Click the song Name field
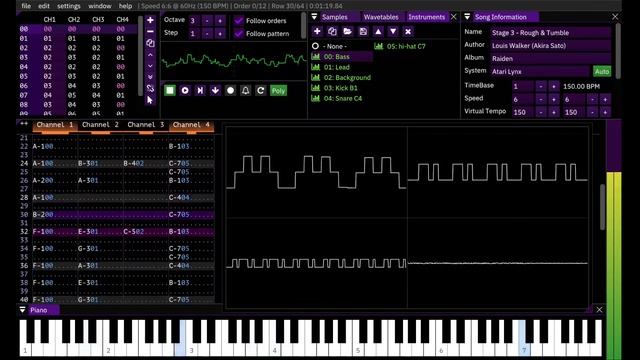640x360 pixels. 550,33
